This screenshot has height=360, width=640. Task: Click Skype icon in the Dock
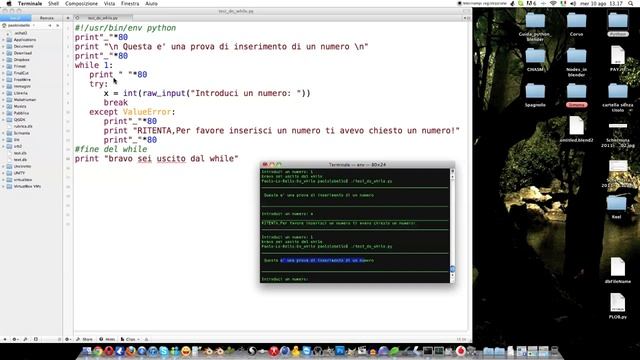[x=164, y=351]
